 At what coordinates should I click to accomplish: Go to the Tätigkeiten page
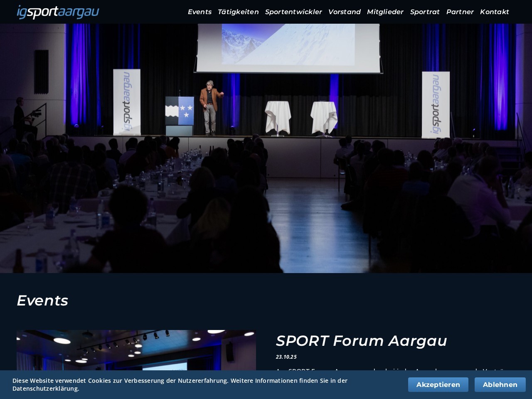pos(238,12)
